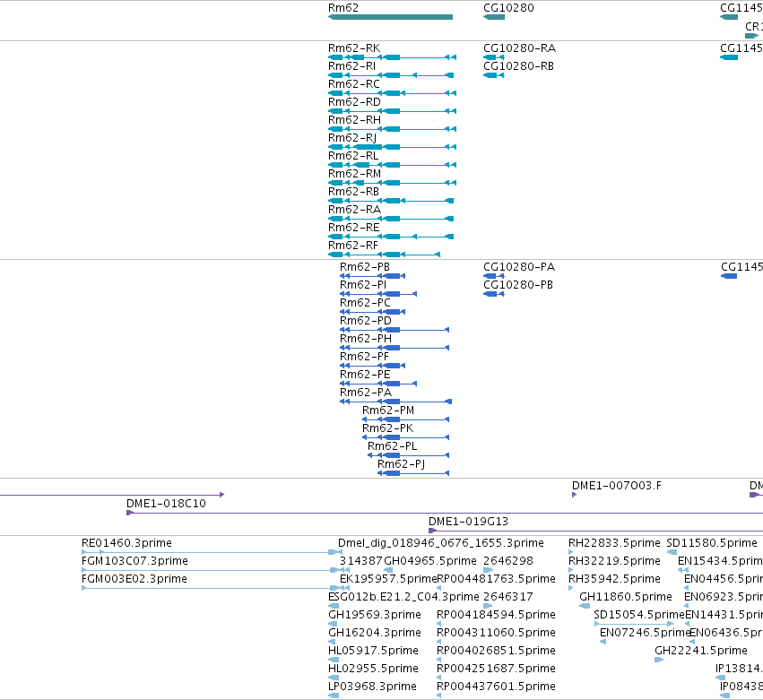Click the ESG012b.E21.2_C04.3prime label
The width and height of the screenshot is (763, 700).
click(x=403, y=597)
